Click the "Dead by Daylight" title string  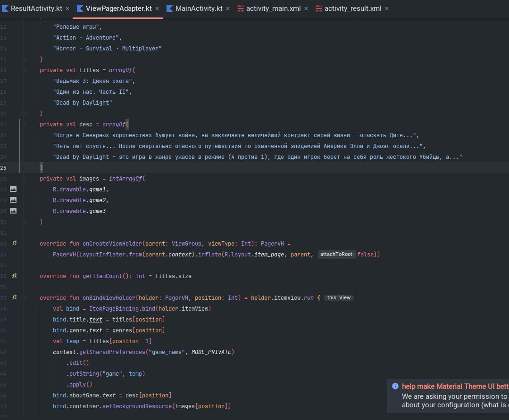coord(83,103)
